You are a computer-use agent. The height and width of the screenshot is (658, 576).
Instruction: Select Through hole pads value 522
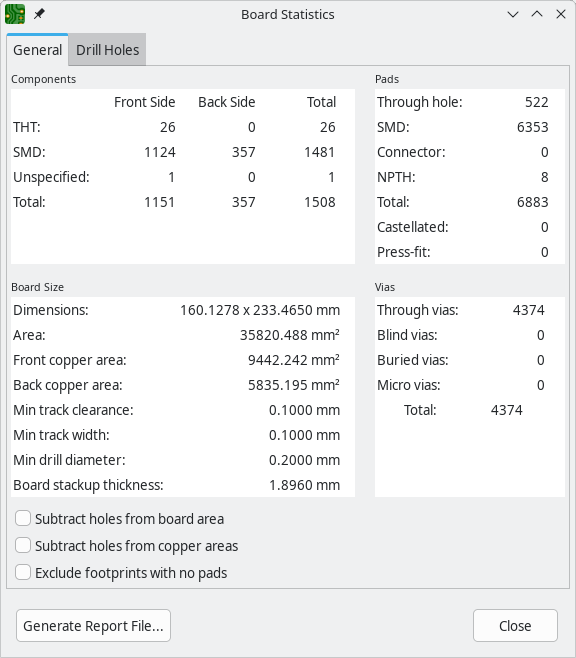(x=537, y=102)
